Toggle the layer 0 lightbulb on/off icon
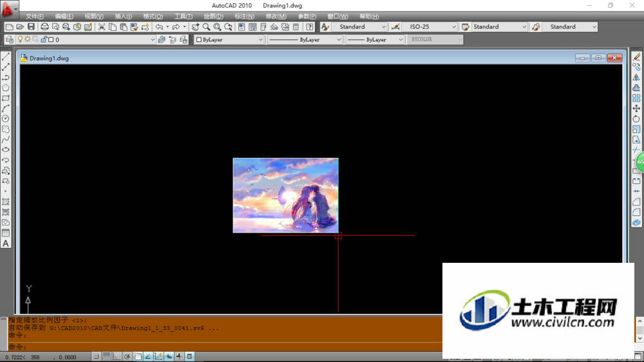Viewport: 644px width, 362px height. coord(20,39)
